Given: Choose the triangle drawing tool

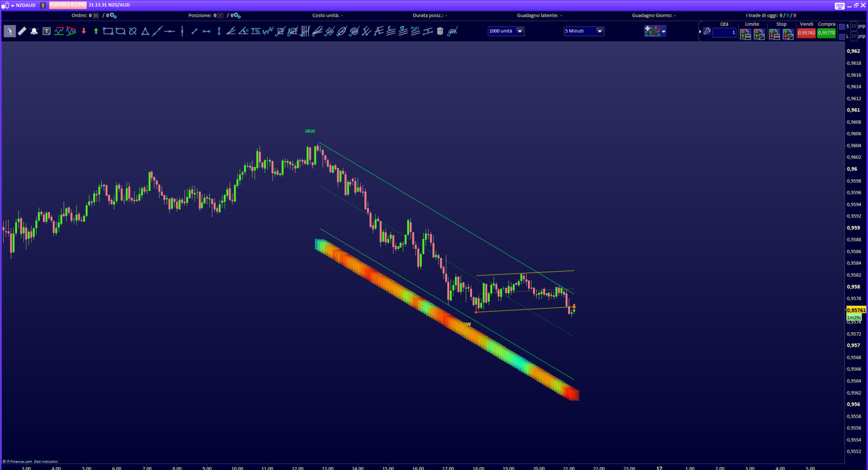Looking at the screenshot, I should [x=145, y=31].
